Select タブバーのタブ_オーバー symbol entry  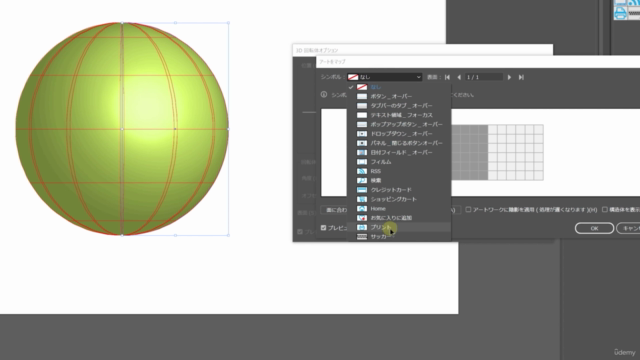point(399,106)
